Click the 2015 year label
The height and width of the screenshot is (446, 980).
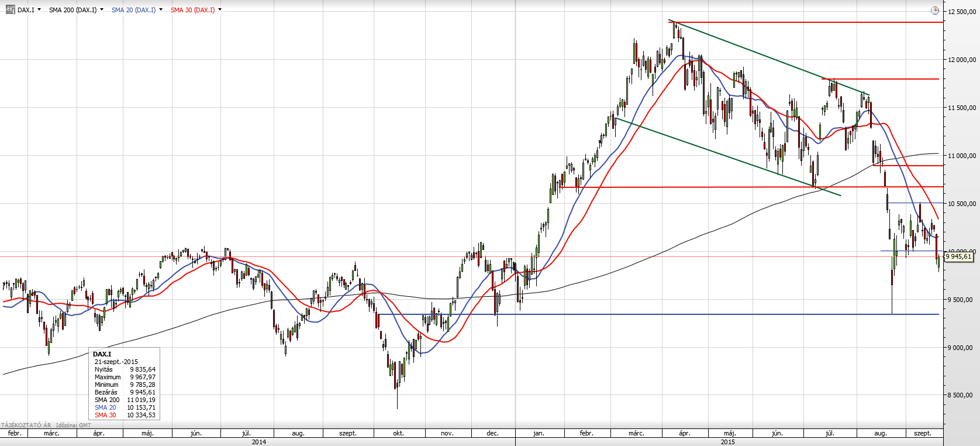(728, 442)
